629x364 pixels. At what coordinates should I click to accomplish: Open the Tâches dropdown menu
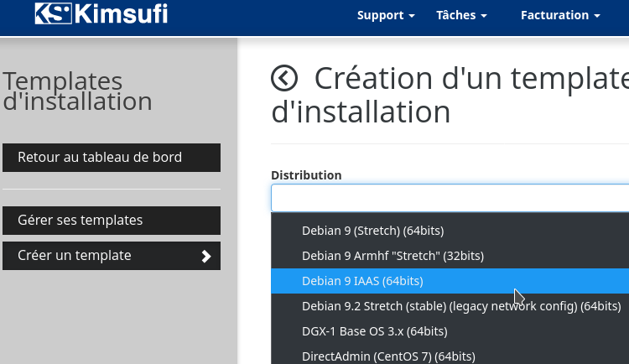coord(461,15)
